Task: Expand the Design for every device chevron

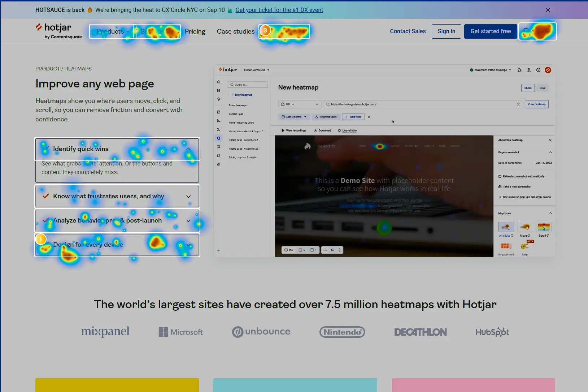Action: tap(188, 245)
